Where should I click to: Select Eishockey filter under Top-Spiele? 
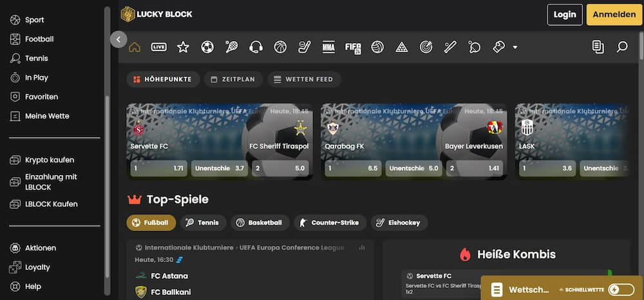(399, 223)
